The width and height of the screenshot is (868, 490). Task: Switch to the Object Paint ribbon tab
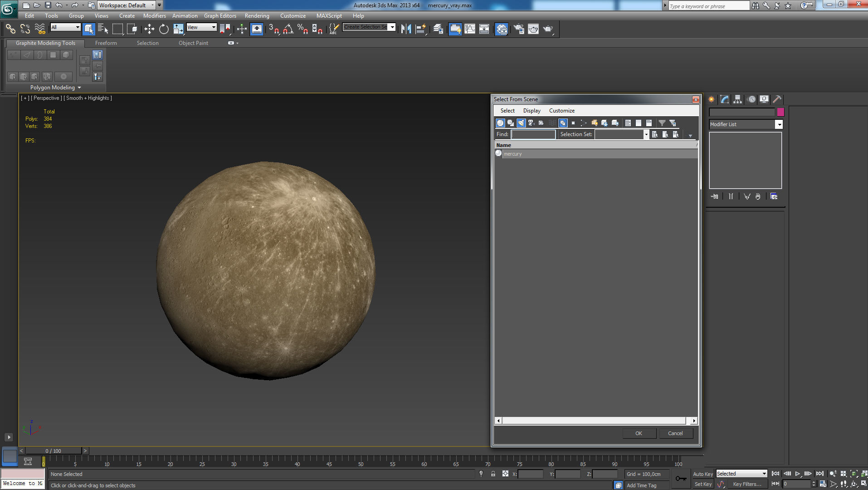[x=193, y=43]
